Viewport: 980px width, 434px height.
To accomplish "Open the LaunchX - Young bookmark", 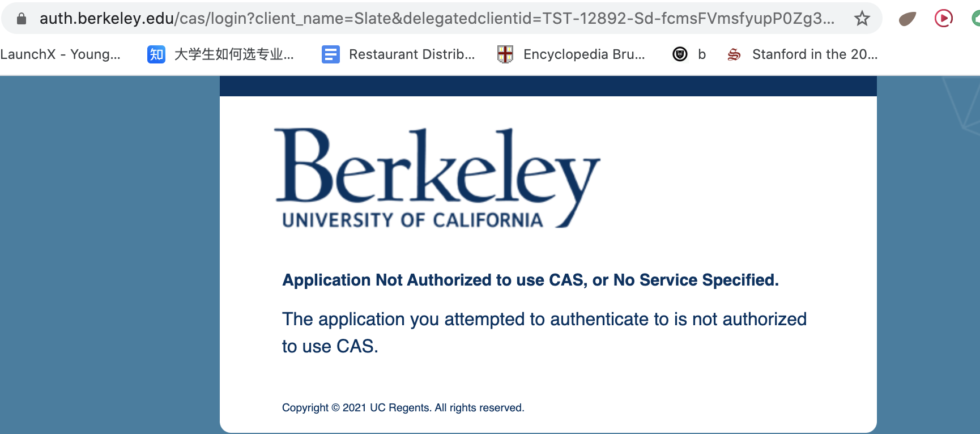I will coord(60,54).
